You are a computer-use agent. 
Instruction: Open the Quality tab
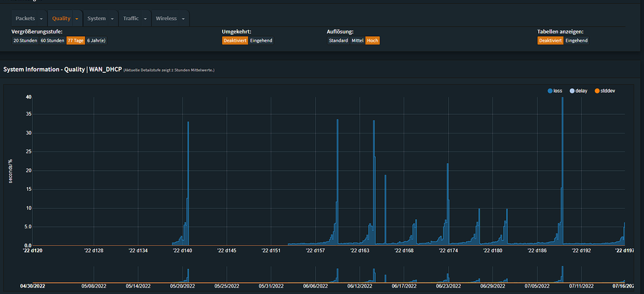pyautogui.click(x=61, y=19)
